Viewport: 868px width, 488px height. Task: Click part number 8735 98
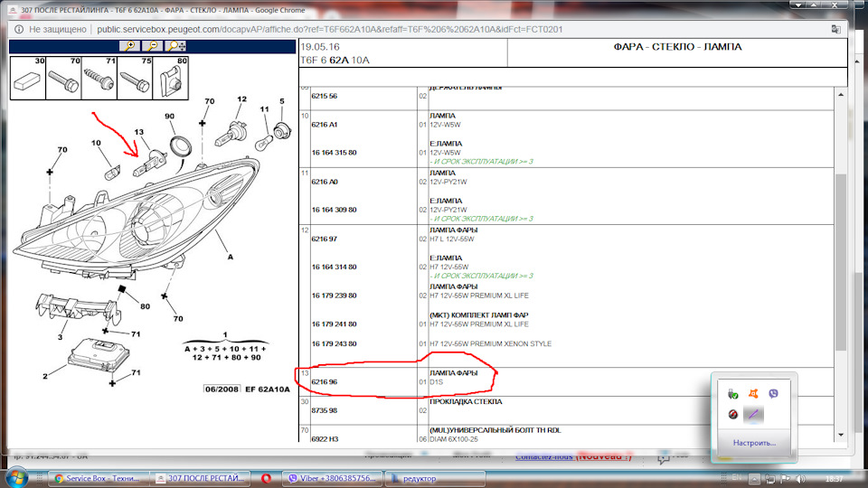[x=324, y=410]
